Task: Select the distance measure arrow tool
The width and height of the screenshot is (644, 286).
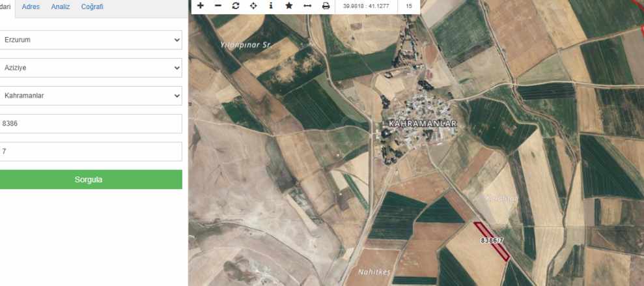Action: pyautogui.click(x=307, y=6)
